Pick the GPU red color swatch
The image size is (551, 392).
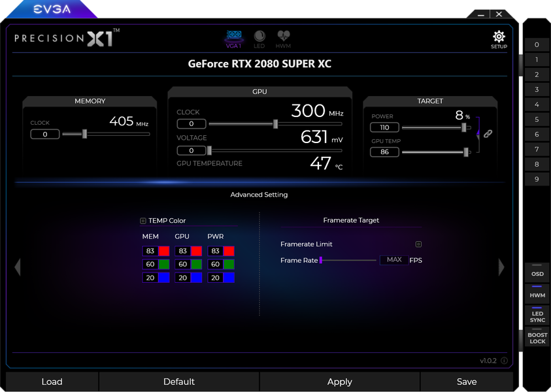(197, 251)
